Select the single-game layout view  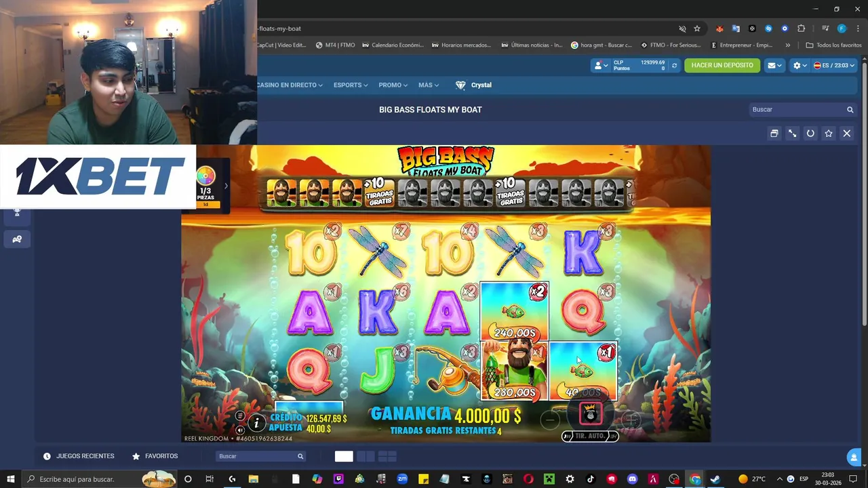[x=344, y=456]
